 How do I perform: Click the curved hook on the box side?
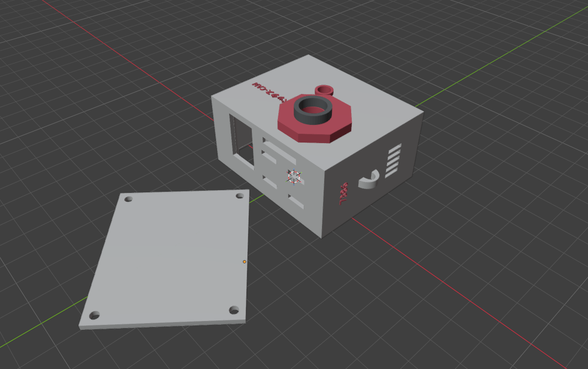tap(369, 180)
